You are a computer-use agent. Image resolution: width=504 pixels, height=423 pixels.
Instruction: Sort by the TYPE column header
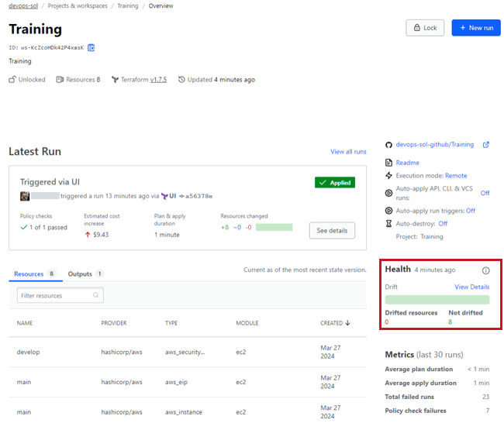(171, 323)
